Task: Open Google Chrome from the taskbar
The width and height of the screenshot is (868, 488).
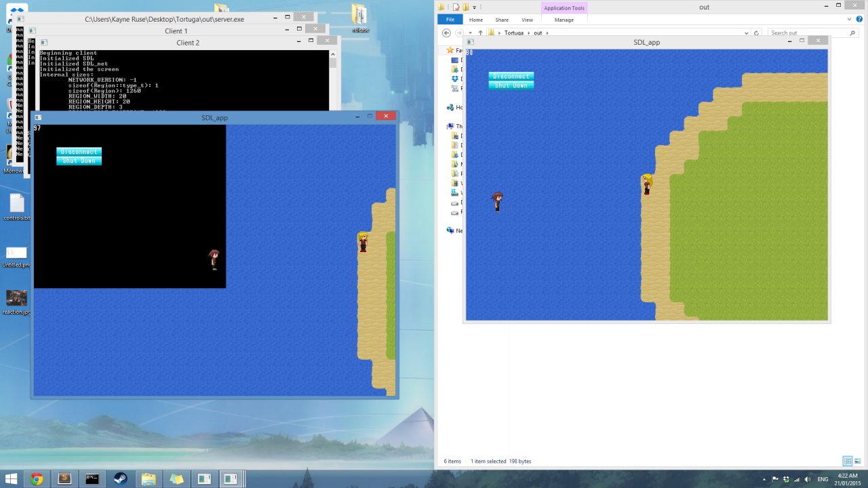Action: tap(37, 479)
